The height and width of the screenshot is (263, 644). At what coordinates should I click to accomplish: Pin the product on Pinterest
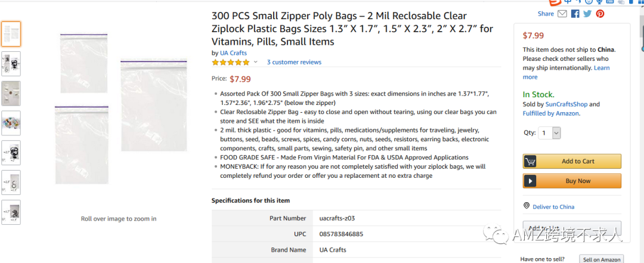click(600, 14)
